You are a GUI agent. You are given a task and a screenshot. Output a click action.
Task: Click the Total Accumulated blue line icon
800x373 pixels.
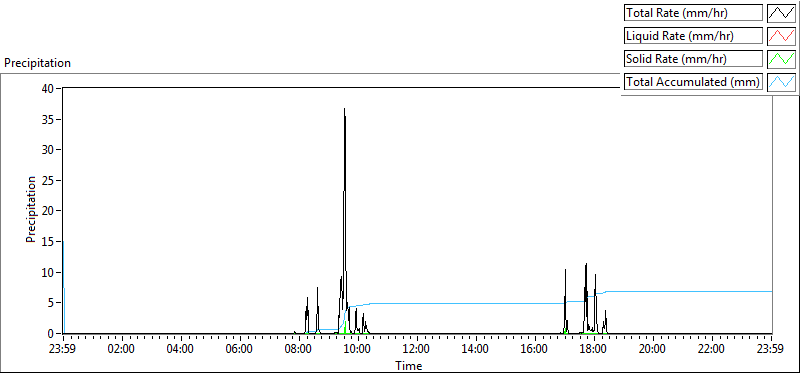pos(781,82)
